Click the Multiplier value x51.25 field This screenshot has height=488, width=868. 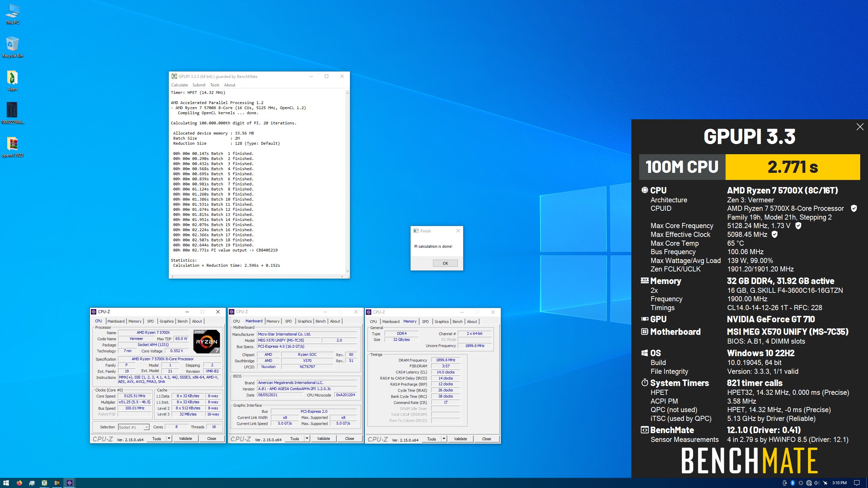click(135, 402)
